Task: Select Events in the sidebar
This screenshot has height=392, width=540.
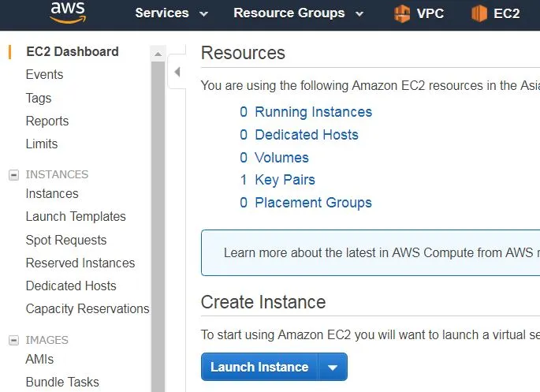Action: pyautogui.click(x=44, y=74)
